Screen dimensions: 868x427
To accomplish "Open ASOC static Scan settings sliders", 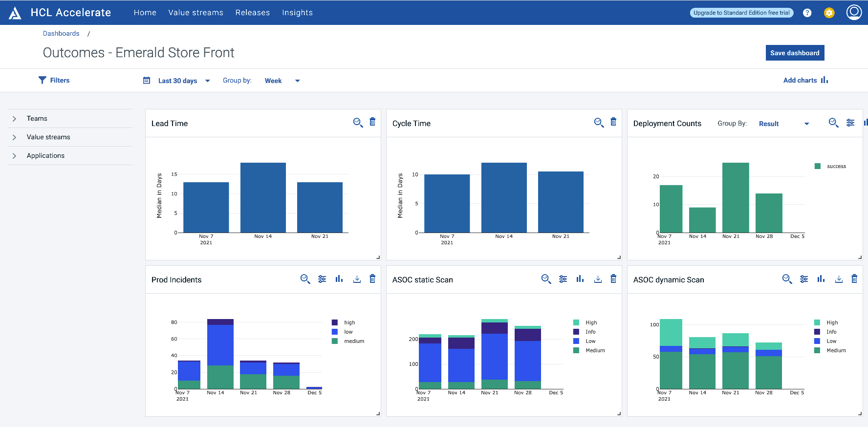I will click(x=563, y=279).
